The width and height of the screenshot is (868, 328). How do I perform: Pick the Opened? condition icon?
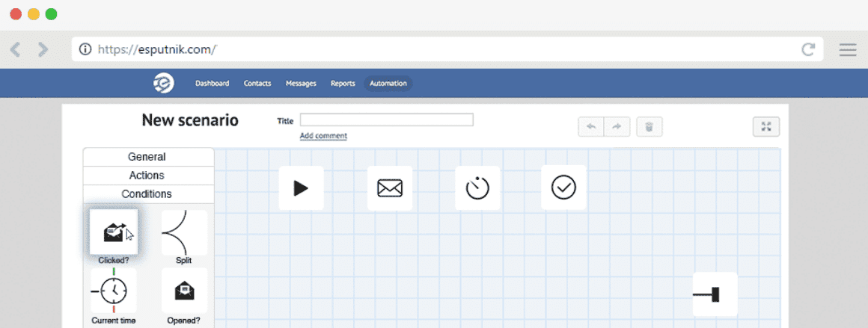(184, 290)
